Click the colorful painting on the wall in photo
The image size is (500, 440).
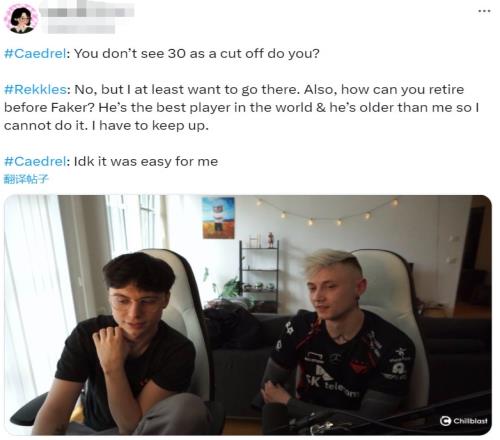[x=218, y=218]
